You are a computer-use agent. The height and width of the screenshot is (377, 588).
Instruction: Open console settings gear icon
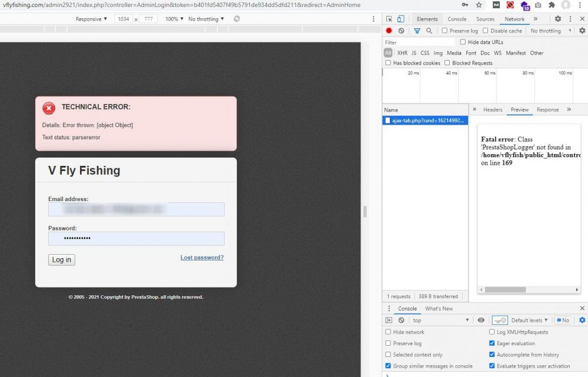point(582,320)
